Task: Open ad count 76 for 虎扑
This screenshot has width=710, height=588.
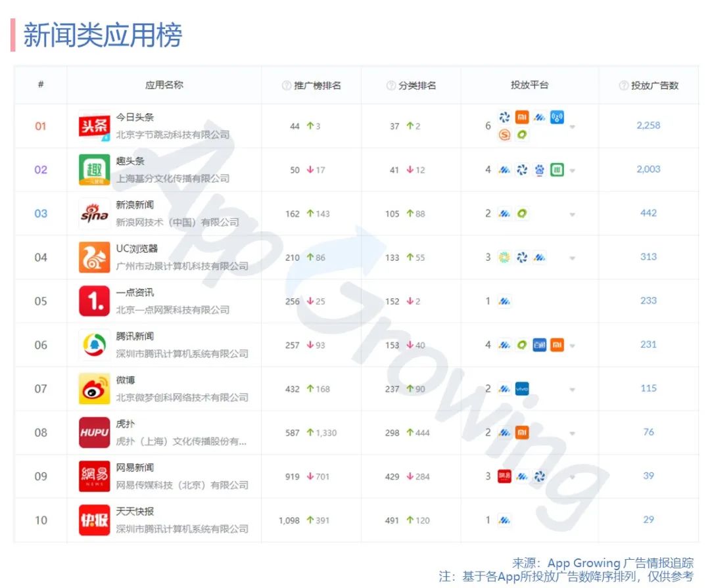Action: tap(648, 432)
